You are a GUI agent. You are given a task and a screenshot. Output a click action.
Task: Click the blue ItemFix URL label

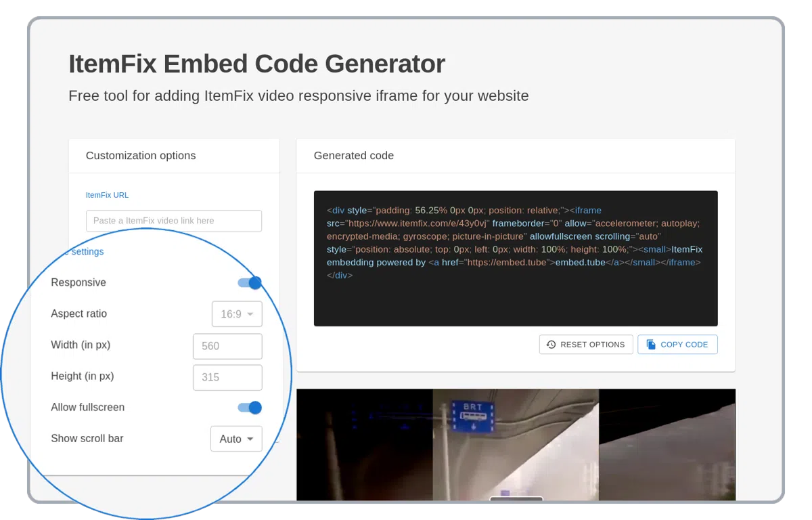point(107,195)
